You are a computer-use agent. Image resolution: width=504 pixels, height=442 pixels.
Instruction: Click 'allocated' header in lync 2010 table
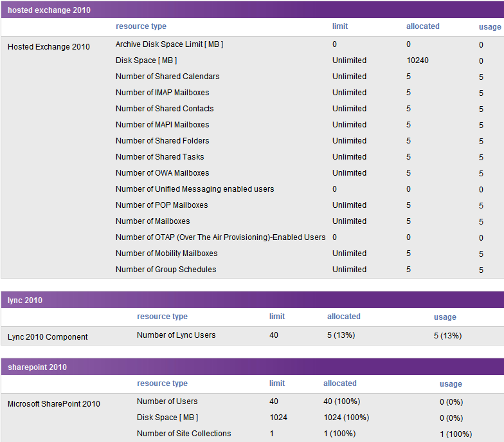[343, 317]
